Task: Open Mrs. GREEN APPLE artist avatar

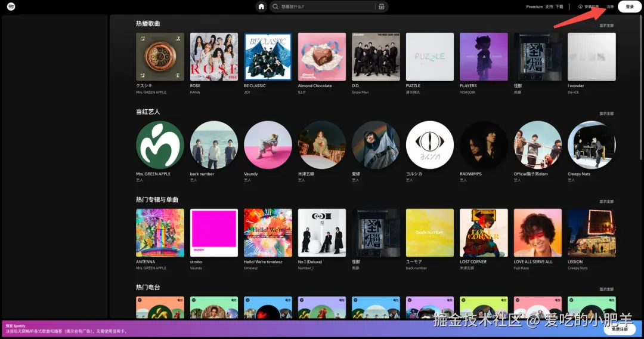Action: coord(160,144)
